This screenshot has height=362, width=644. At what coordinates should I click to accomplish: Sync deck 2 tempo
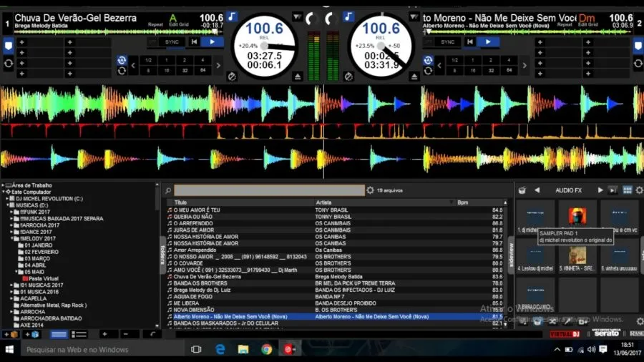click(447, 42)
